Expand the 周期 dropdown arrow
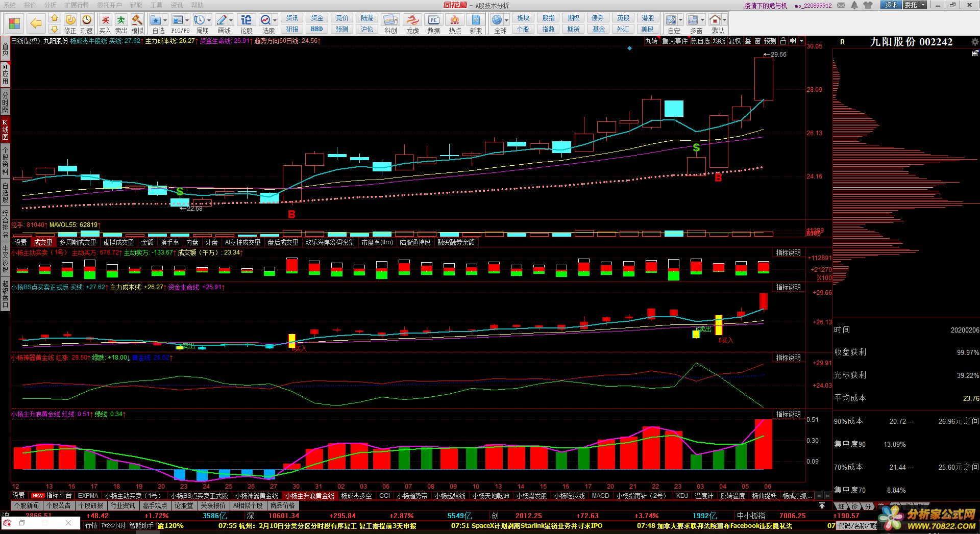The width and height of the screenshot is (980, 534). pyautogui.click(x=209, y=20)
